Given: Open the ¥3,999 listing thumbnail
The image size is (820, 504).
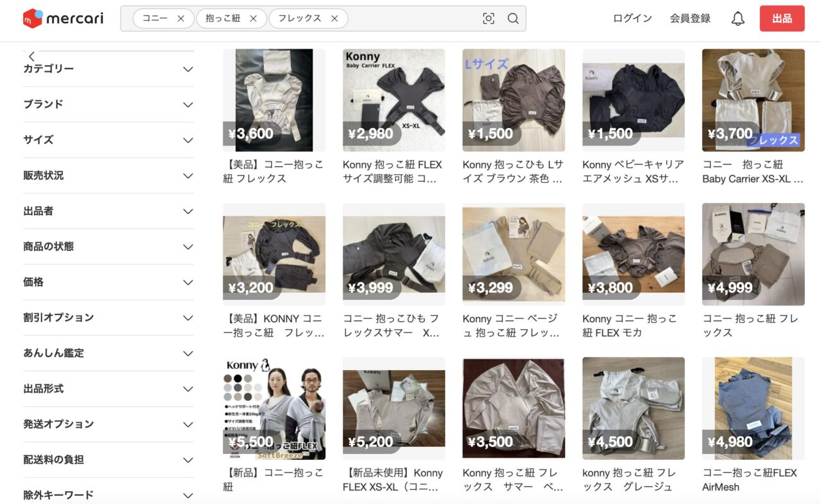Looking at the screenshot, I should (x=394, y=254).
